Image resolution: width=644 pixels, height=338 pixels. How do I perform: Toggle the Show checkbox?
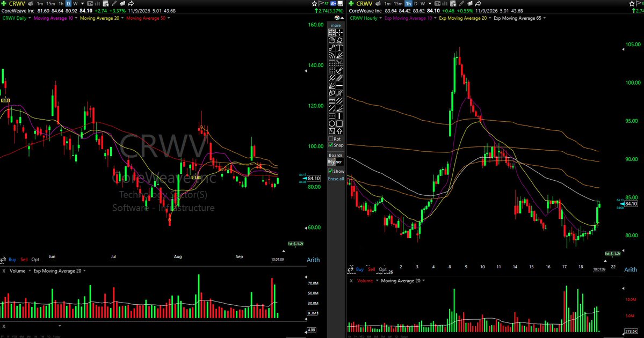[x=330, y=171]
